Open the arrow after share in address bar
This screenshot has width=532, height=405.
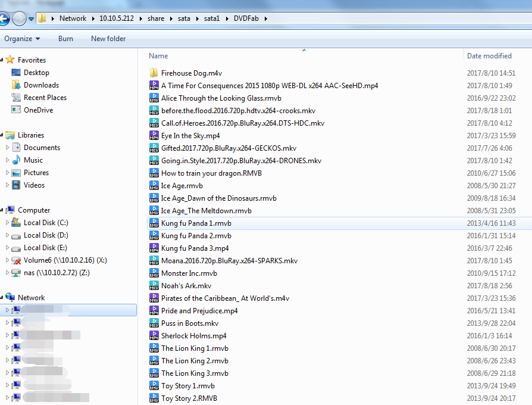(171, 18)
